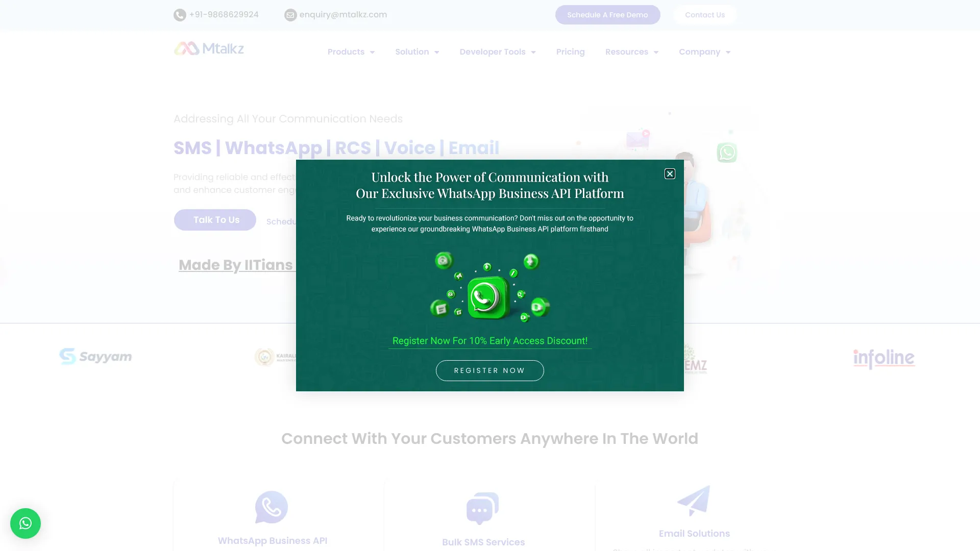Close the WhatsApp Business API popup
Viewport: 980px width, 551px height.
tap(670, 173)
